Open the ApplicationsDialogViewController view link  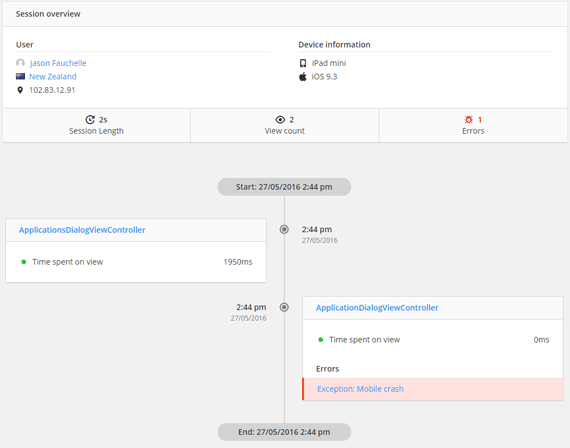[x=82, y=230]
